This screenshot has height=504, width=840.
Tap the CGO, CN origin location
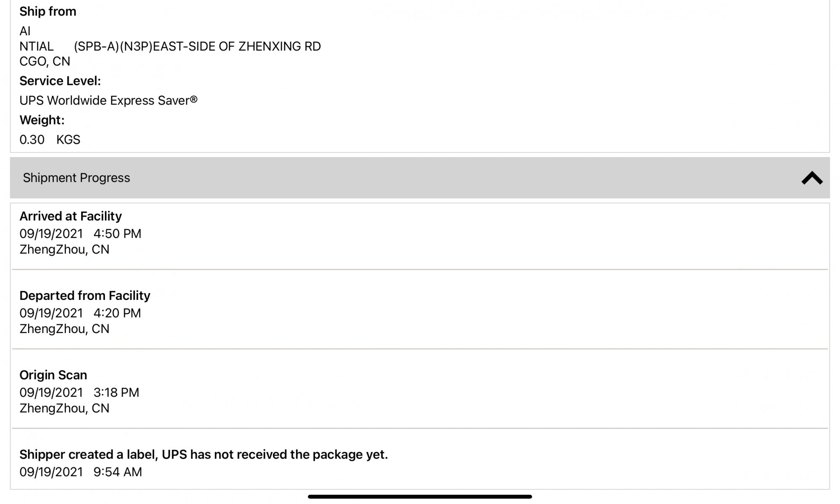click(x=45, y=61)
